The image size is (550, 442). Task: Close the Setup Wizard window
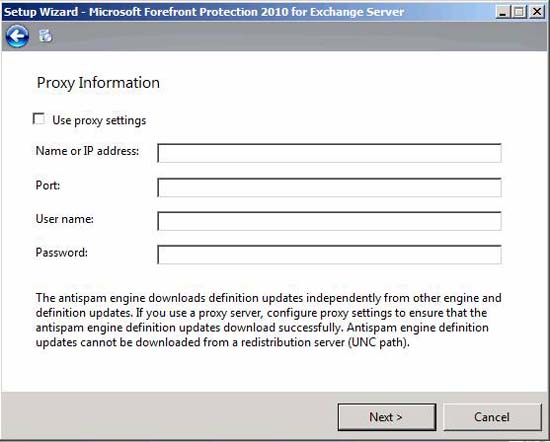[536, 12]
